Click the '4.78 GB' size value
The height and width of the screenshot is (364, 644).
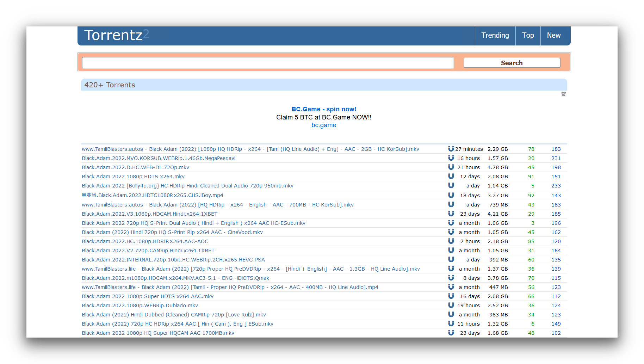(x=497, y=167)
